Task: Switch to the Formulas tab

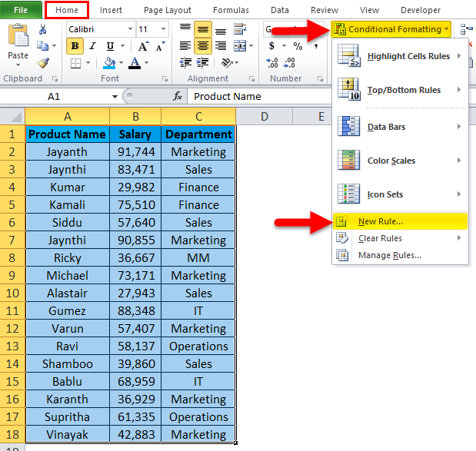Action: (x=231, y=10)
